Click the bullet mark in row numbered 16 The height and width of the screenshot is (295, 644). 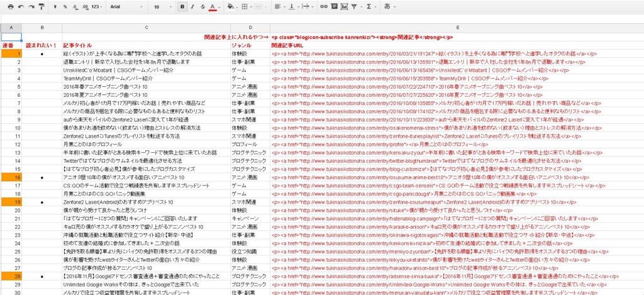42,177
